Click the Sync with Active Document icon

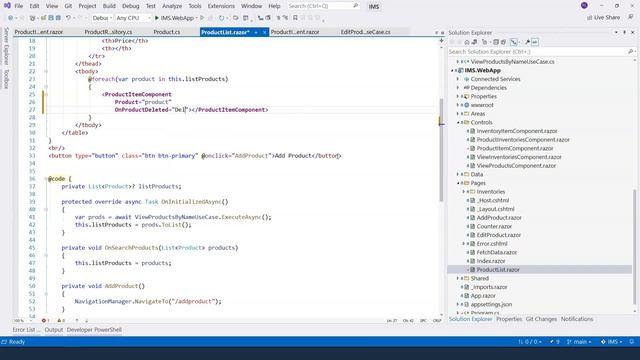click(x=514, y=42)
